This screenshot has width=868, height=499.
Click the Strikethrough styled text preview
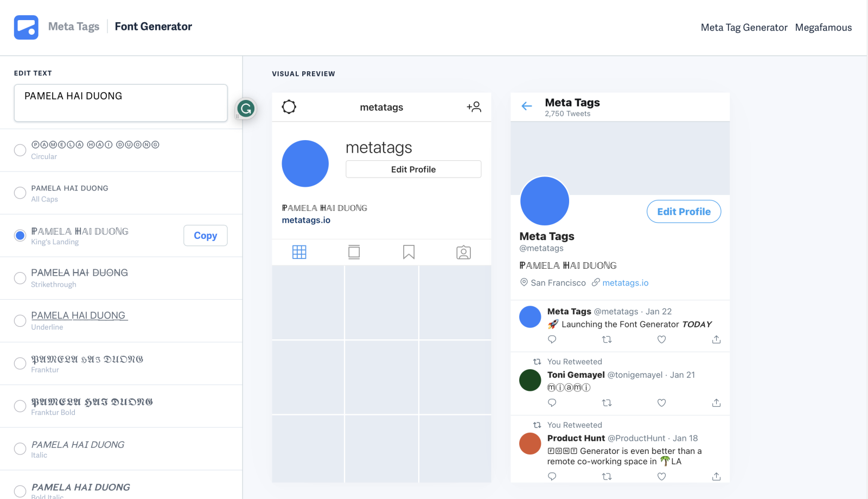pos(80,273)
